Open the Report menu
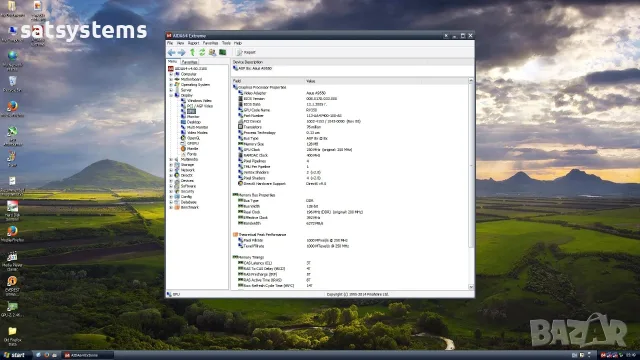This screenshot has width=640, height=360. tap(193, 43)
